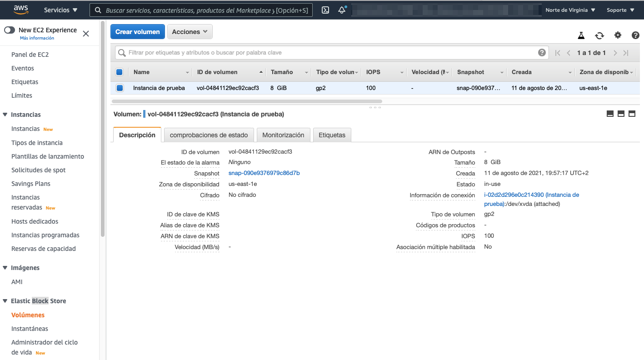Open Eventos in the sidebar
644x360 pixels.
pos(23,68)
